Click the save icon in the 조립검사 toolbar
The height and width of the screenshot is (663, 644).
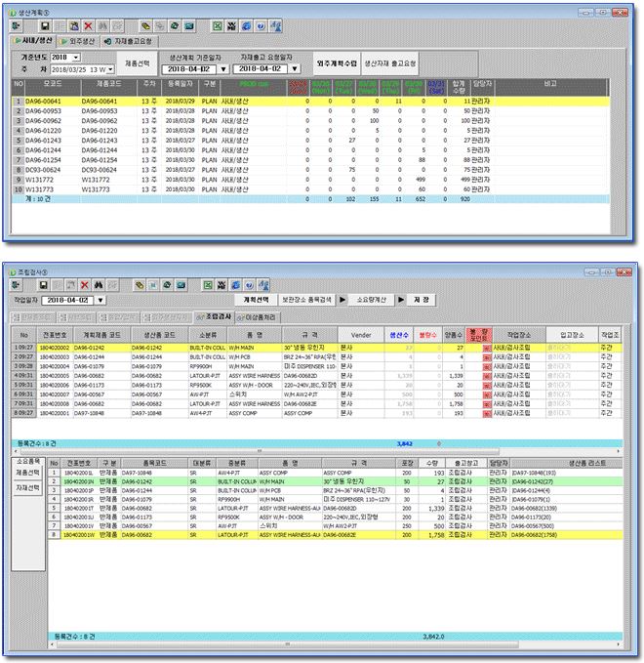point(43,284)
